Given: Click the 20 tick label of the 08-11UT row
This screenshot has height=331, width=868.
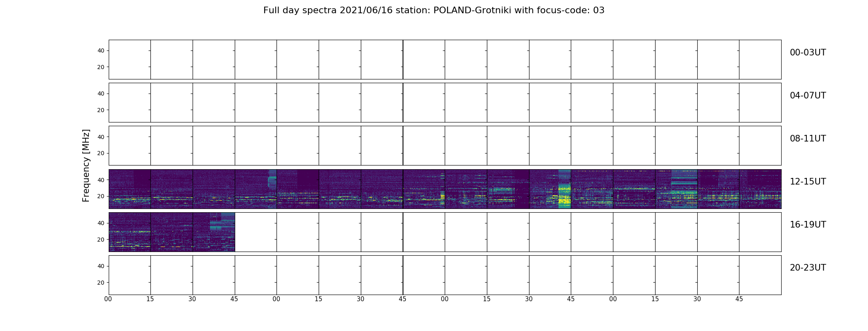Looking at the screenshot, I should pos(101,153).
